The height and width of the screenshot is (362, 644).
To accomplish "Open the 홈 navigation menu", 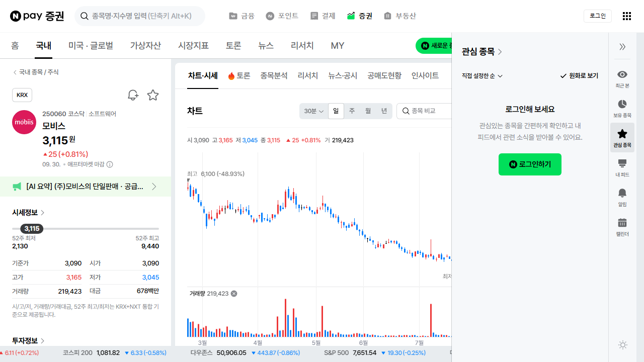I will [15, 46].
